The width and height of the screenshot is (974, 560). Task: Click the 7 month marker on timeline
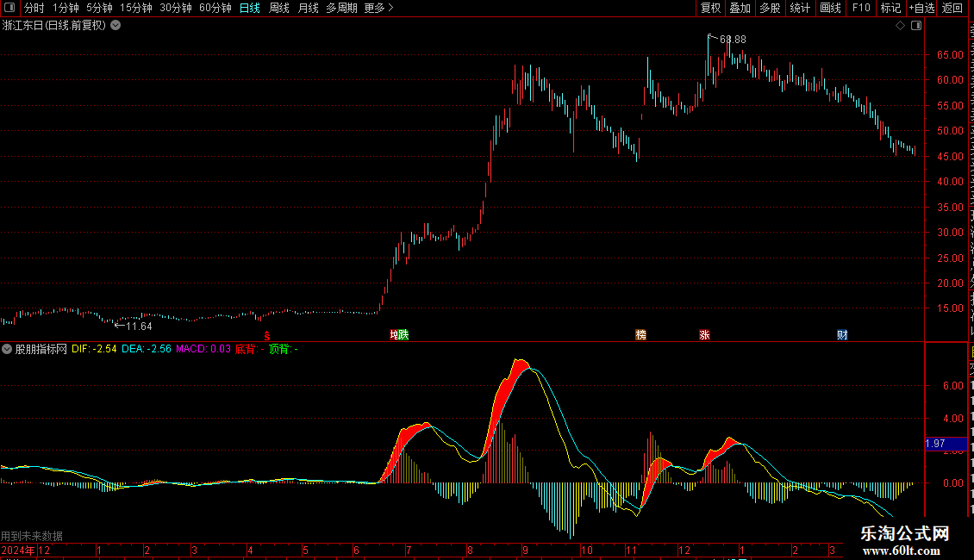pos(409,550)
